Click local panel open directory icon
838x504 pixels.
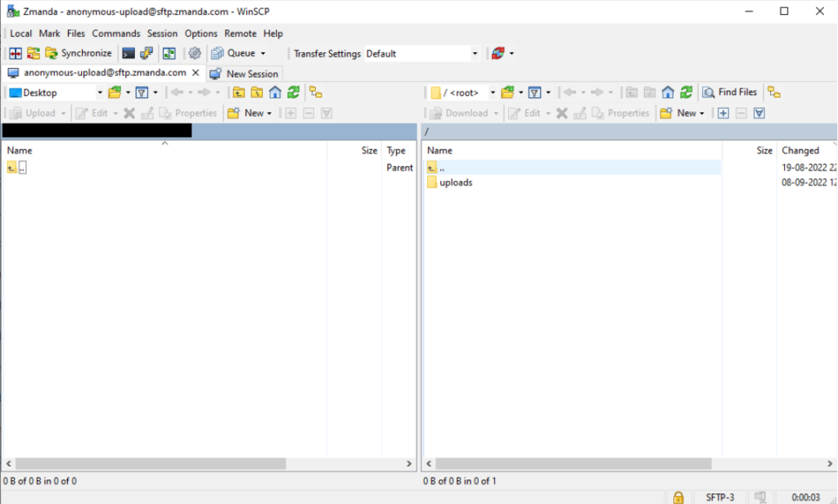(115, 92)
